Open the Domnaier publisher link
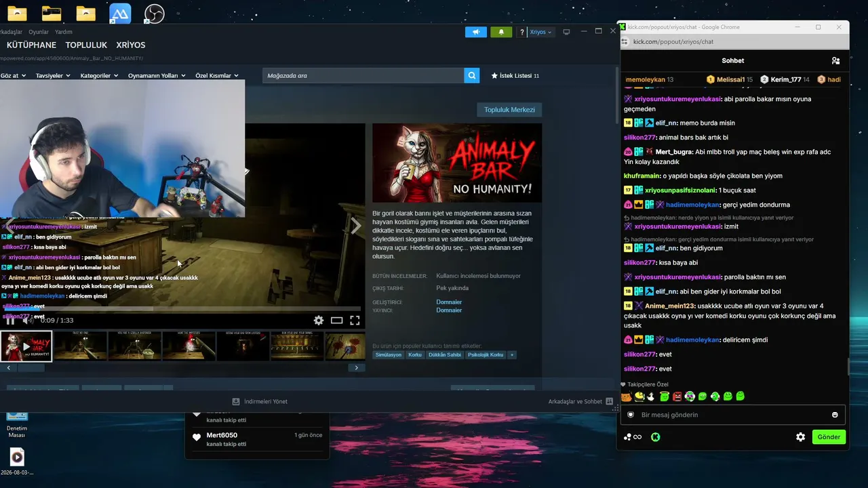868x488 pixels. point(449,310)
